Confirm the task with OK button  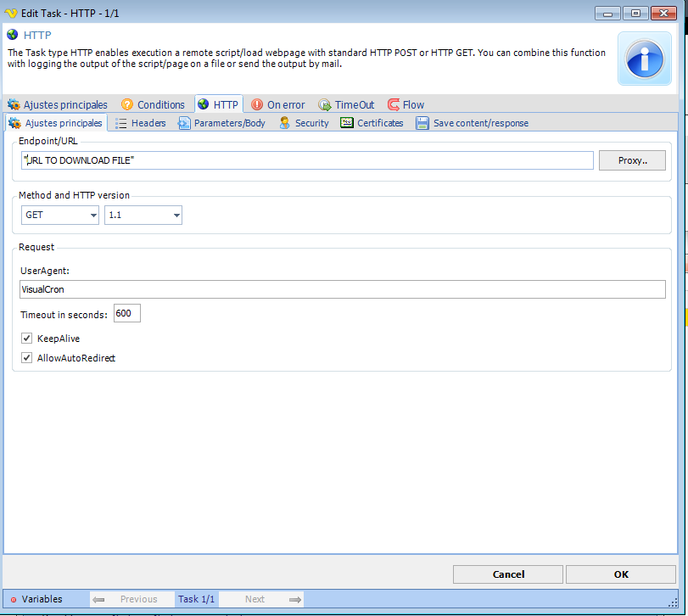point(621,574)
